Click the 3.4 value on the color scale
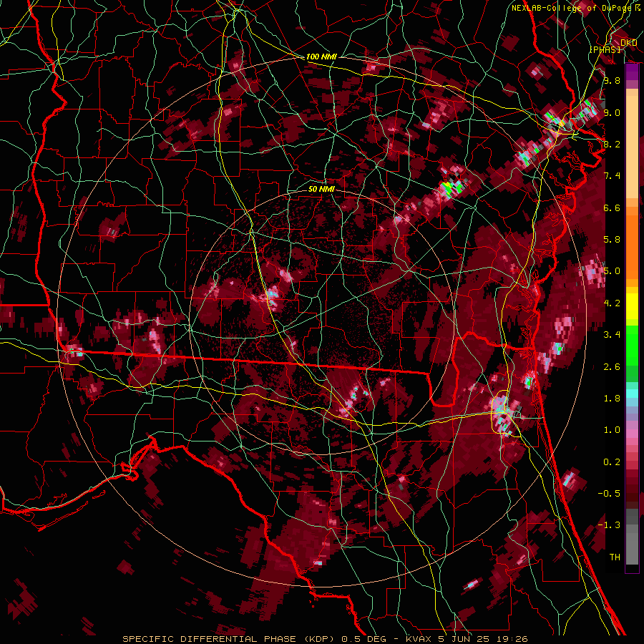644x644 pixels. 612,335
